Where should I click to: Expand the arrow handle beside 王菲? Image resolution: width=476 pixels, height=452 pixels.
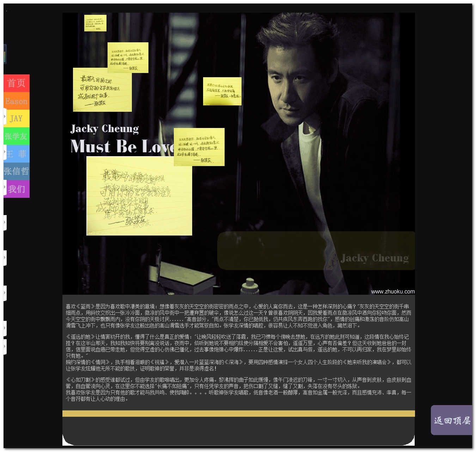[5, 152]
